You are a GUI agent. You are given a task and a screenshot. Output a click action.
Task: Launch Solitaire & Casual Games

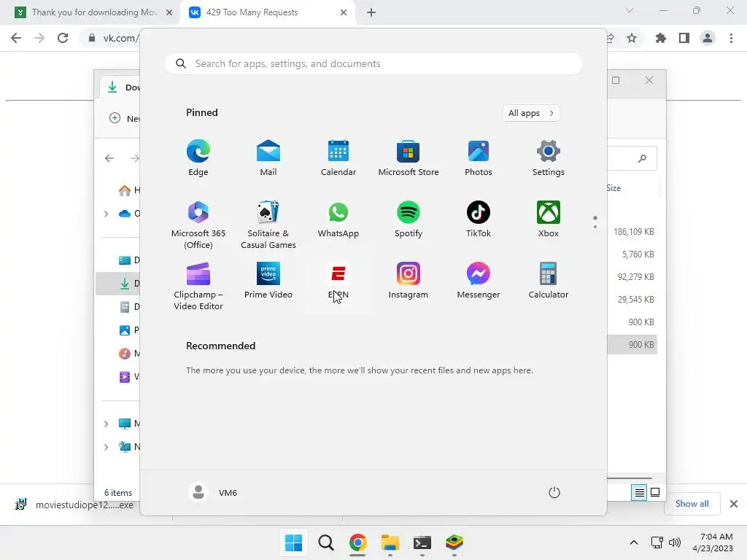pos(268,225)
